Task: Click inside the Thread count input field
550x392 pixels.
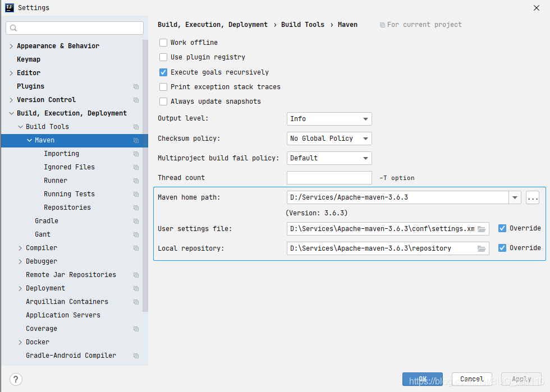Action: coord(329,177)
